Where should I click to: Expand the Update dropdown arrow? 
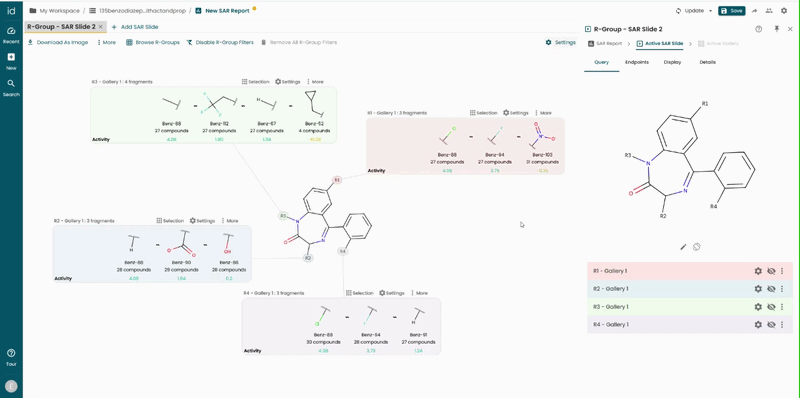(711, 11)
